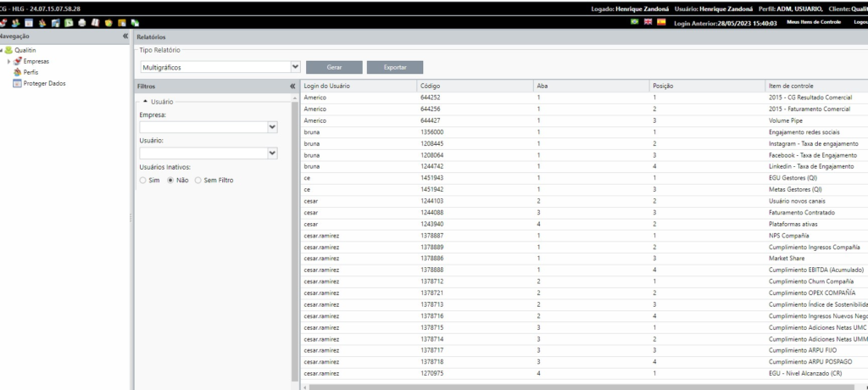Open Proteger Dados in navigation tree
The image size is (868, 390).
tap(44, 83)
